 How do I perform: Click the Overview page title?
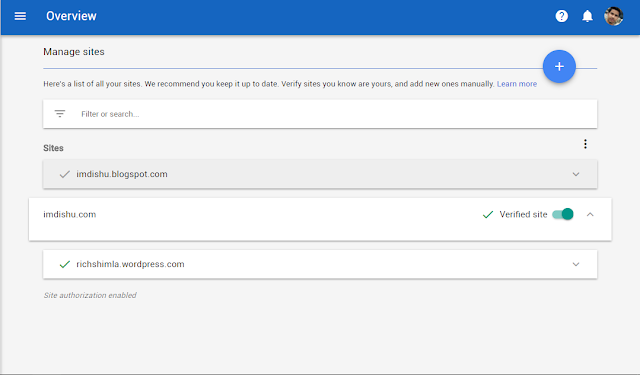71,16
